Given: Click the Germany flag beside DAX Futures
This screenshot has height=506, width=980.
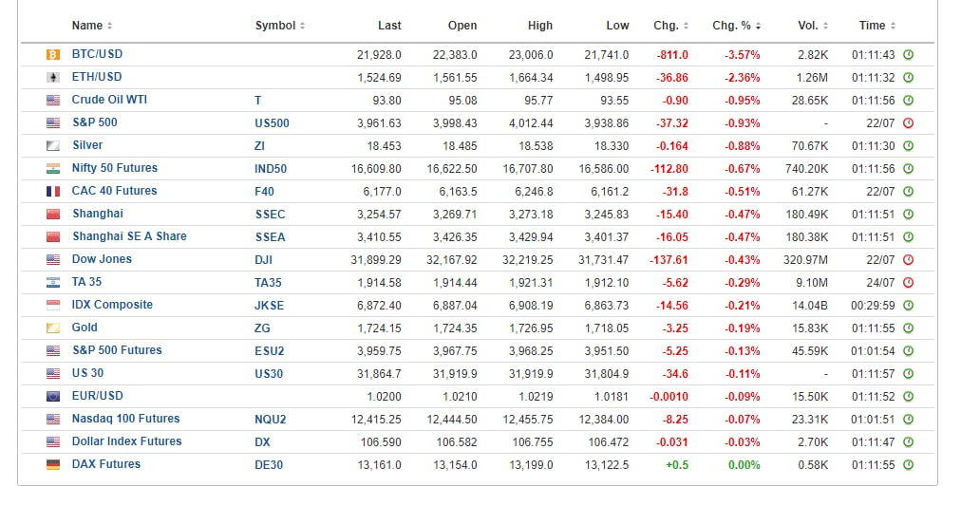Looking at the screenshot, I should click(53, 465).
